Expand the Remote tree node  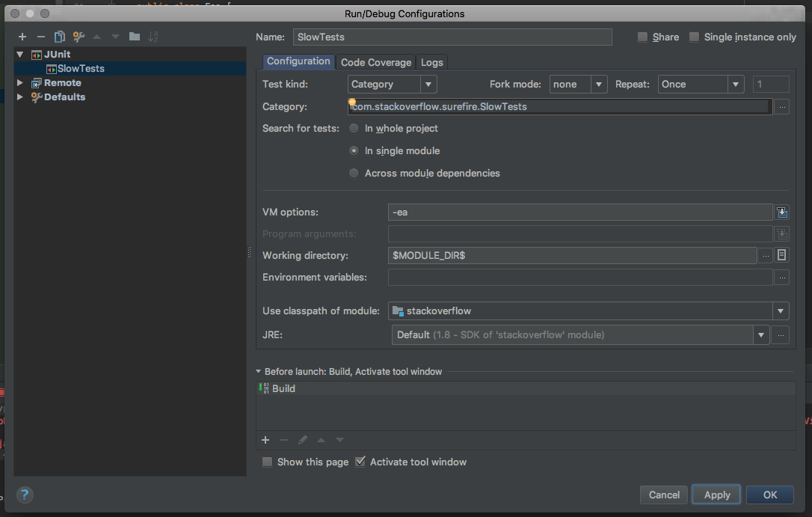click(20, 83)
